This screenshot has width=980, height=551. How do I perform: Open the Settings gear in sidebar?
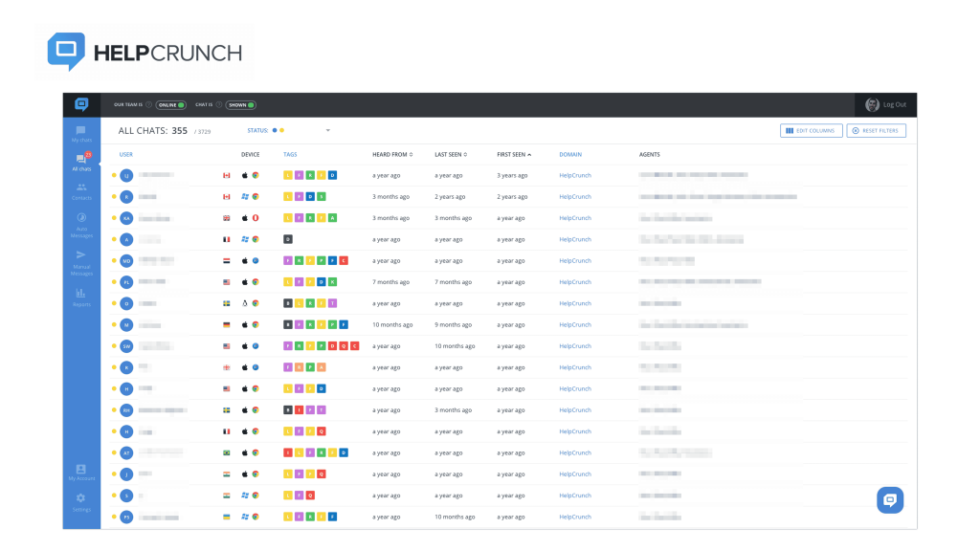(81, 501)
